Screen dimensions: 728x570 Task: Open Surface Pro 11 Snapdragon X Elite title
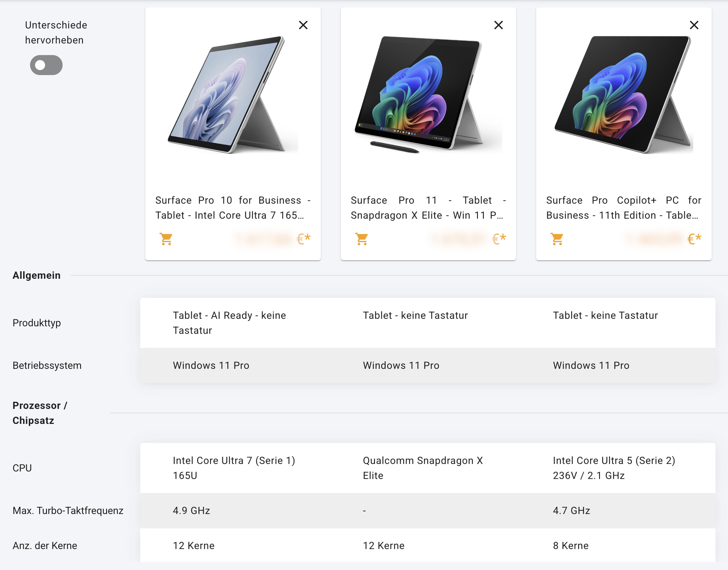pyautogui.click(x=428, y=208)
